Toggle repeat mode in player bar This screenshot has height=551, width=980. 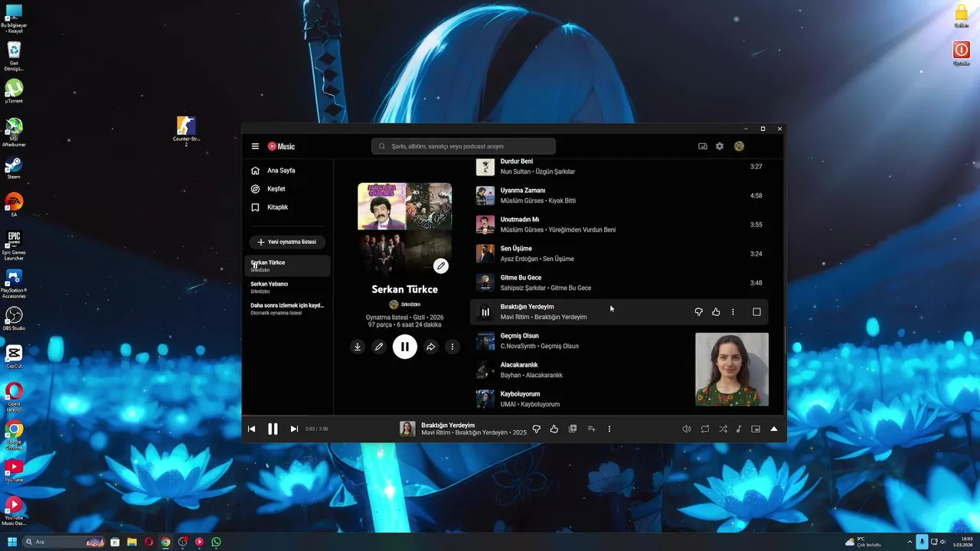[x=705, y=429]
